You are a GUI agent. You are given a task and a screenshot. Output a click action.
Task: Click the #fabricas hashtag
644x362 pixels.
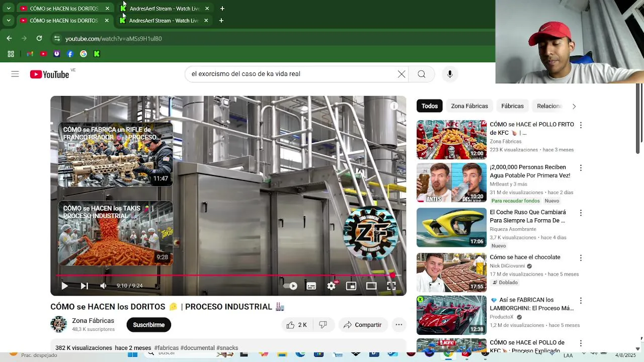click(167, 348)
